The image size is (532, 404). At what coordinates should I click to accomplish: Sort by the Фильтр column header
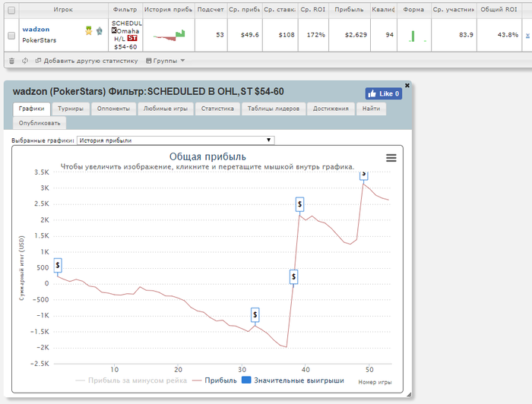tap(125, 10)
